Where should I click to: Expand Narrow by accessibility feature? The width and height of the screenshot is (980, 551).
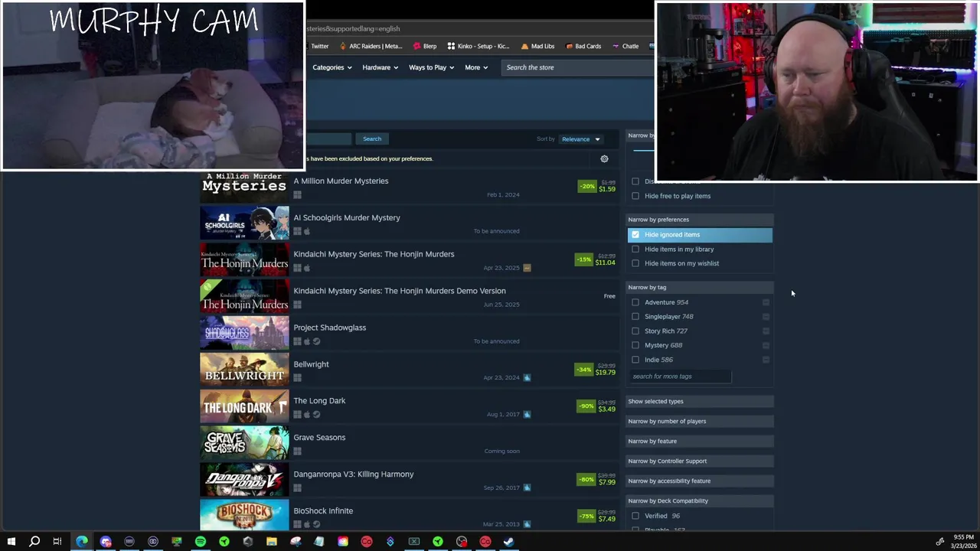click(700, 481)
